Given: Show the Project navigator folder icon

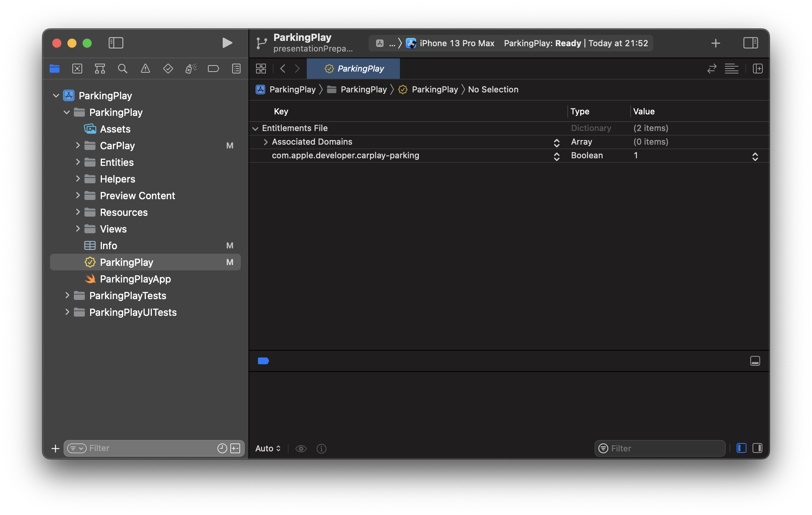Looking at the screenshot, I should [x=55, y=69].
